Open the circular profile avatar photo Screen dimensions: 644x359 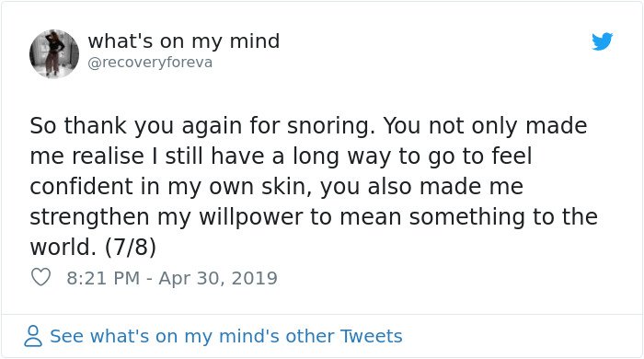pyautogui.click(x=54, y=53)
